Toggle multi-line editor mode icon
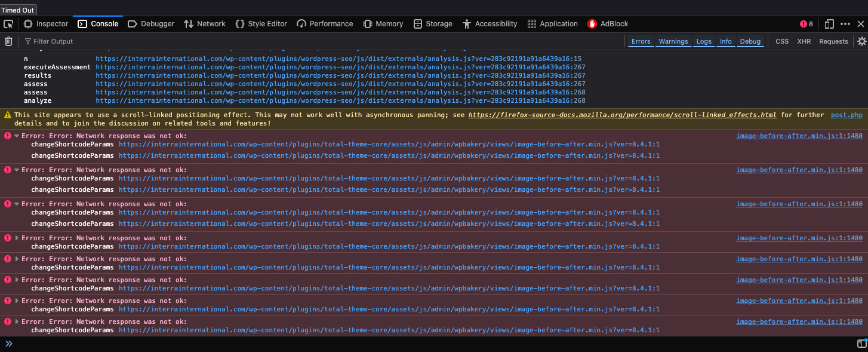This screenshot has height=352, width=868. 861,344
